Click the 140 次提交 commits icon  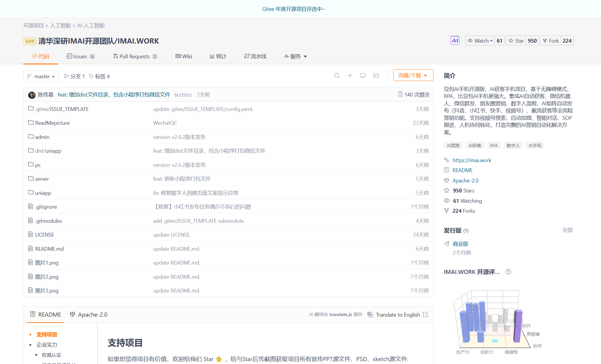click(400, 94)
